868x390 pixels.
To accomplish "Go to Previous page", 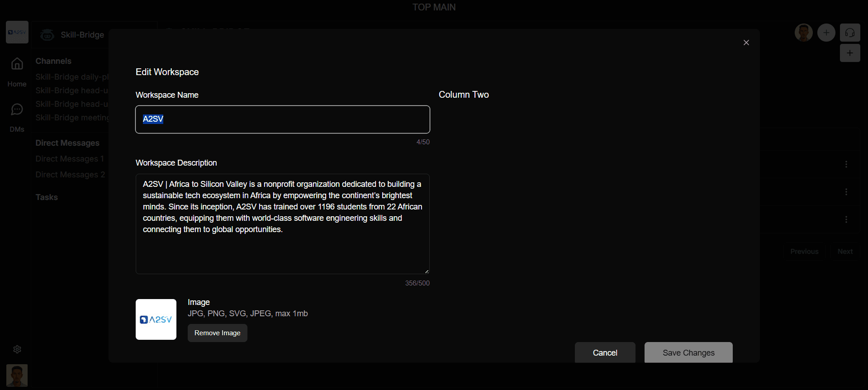I will point(805,252).
